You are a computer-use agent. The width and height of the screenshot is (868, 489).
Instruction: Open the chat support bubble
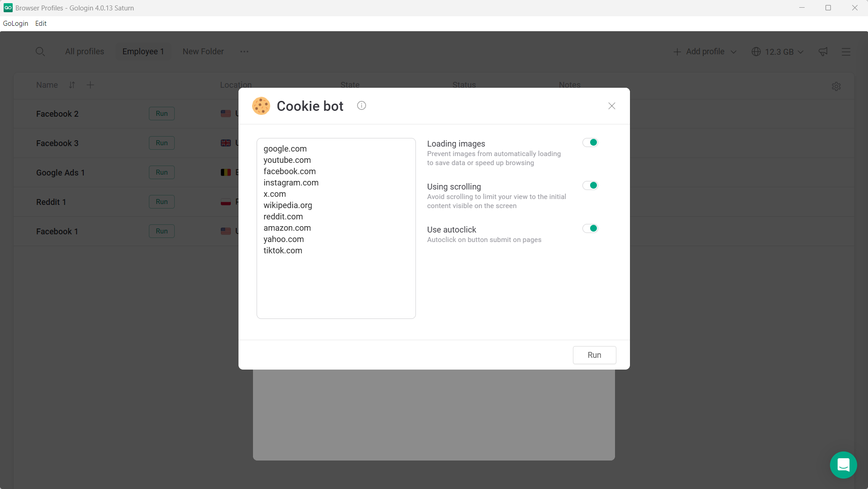(x=844, y=465)
